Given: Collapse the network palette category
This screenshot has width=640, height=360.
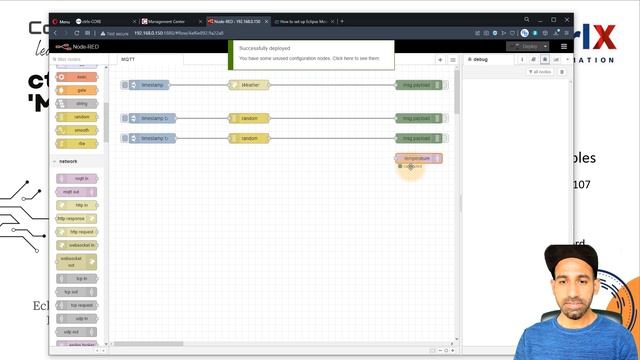Looking at the screenshot, I should 77,161.
